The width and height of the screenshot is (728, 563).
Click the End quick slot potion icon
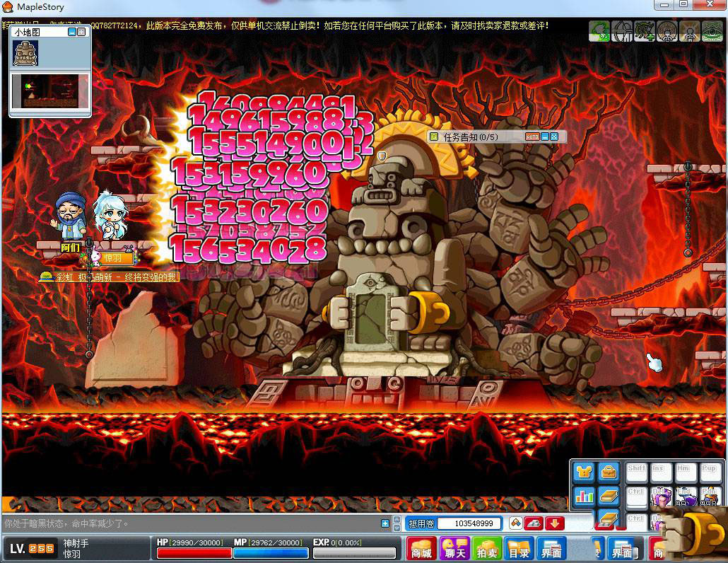[x=686, y=497]
